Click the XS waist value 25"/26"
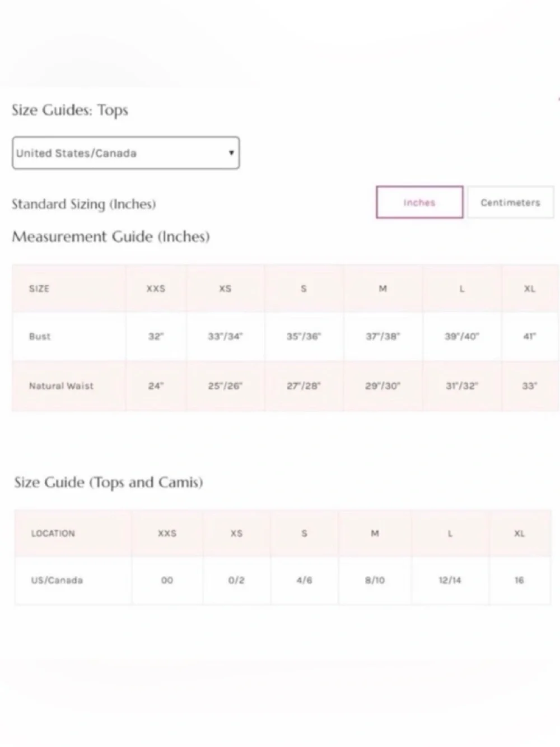 click(x=225, y=386)
